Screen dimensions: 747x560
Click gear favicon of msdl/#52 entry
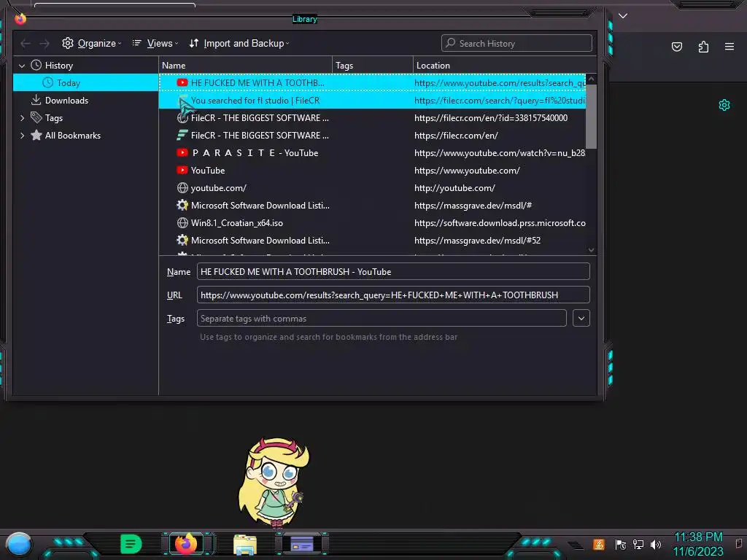click(182, 241)
